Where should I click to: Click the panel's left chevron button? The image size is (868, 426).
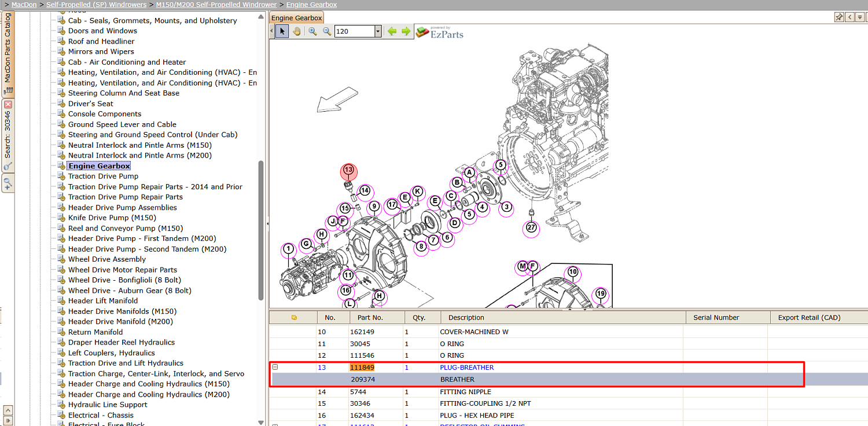[849, 17]
